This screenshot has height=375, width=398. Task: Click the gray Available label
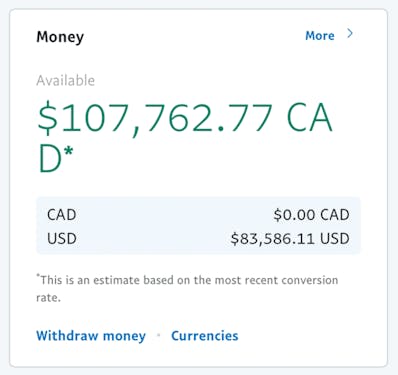click(66, 81)
